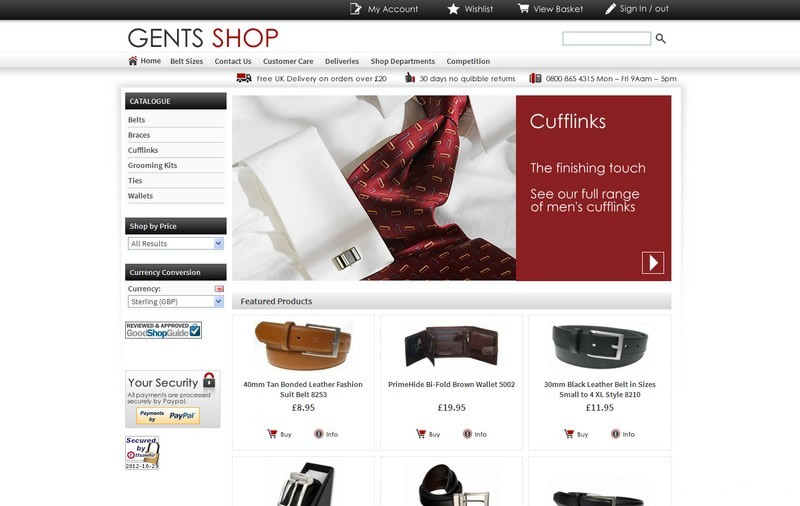The image size is (800, 506).
Task: Click the Cufflinks banner arrow button
Action: (x=653, y=263)
